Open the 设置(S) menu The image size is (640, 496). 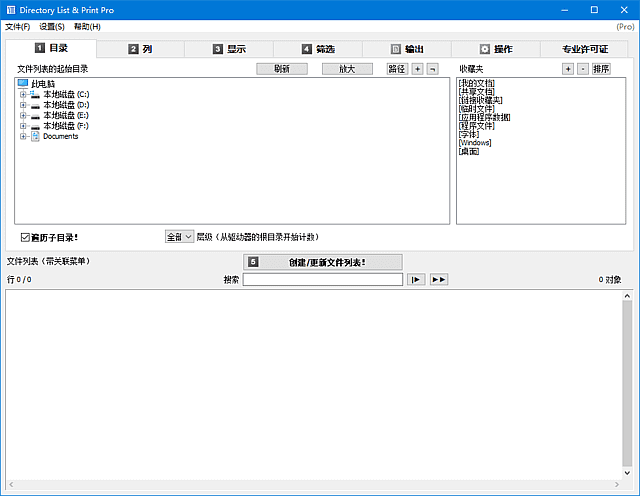click(52, 26)
